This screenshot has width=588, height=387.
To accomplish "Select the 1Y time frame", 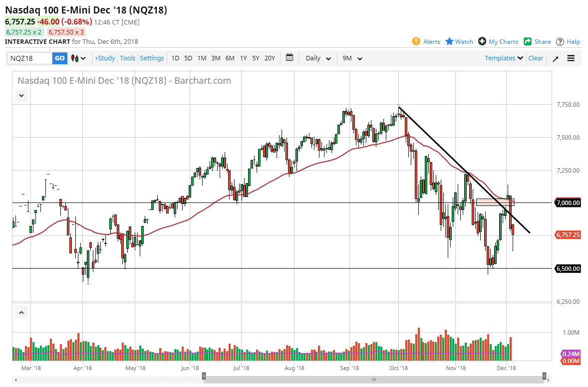I will pyautogui.click(x=243, y=58).
